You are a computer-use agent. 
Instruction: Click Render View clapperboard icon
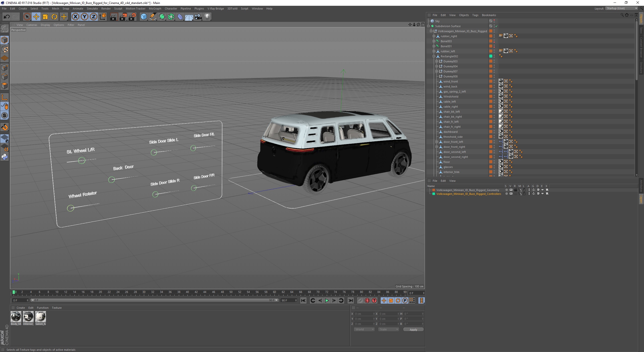point(114,17)
